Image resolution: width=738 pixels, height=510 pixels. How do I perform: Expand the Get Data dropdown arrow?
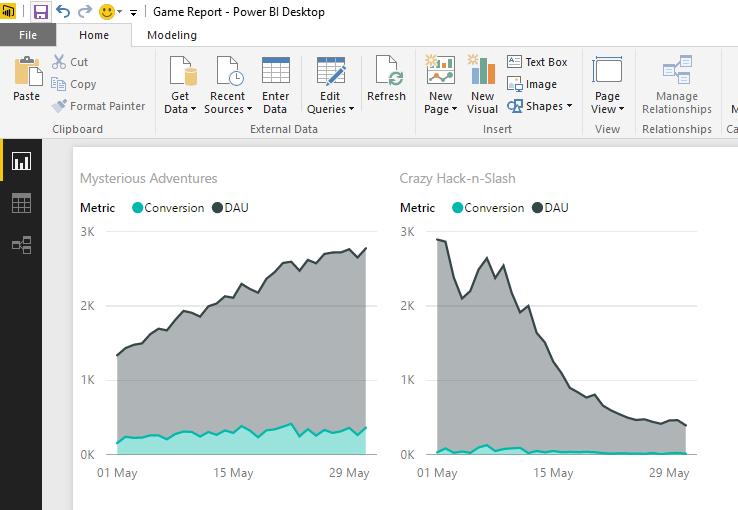pyautogui.click(x=193, y=109)
